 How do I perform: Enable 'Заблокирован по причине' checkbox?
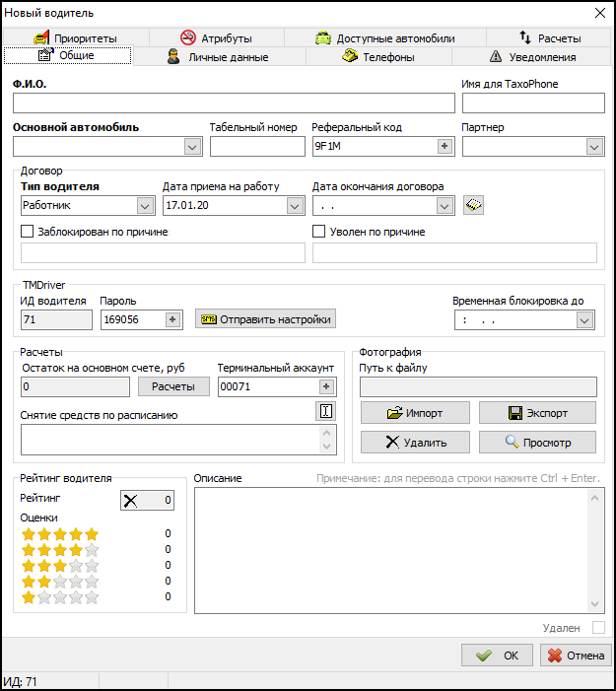point(28,232)
